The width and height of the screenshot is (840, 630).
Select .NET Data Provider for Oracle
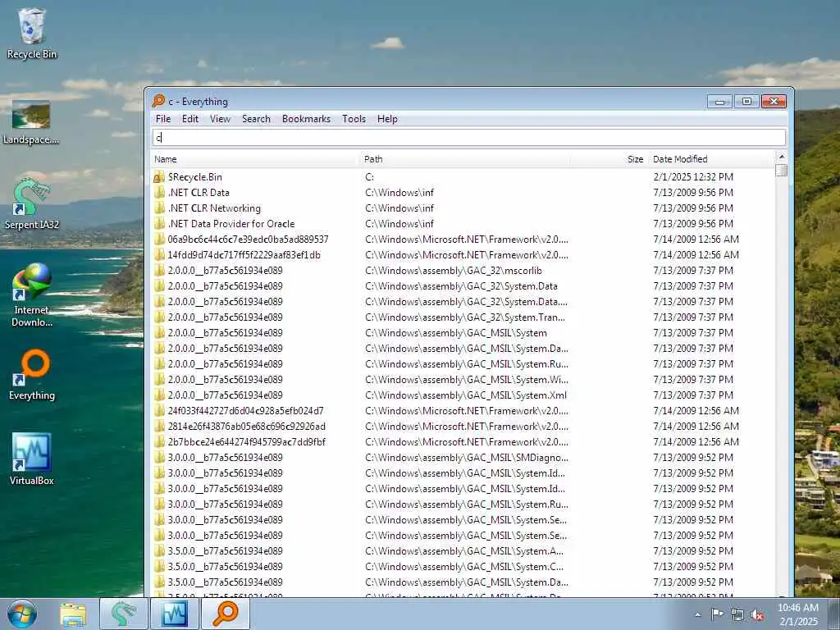231,223
